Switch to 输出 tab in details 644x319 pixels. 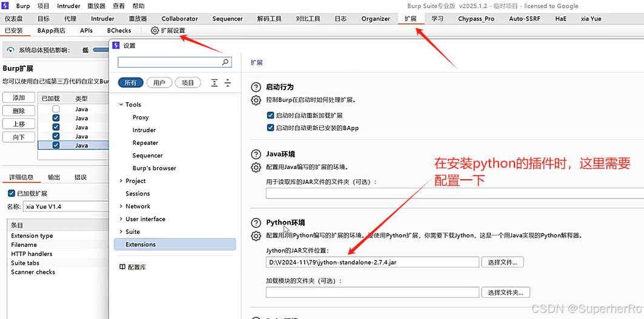click(54, 177)
